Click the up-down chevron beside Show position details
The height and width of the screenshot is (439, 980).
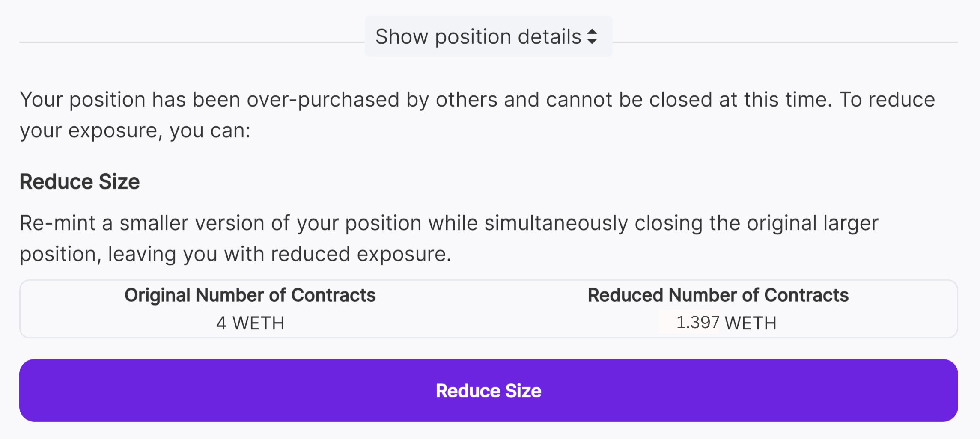click(592, 37)
